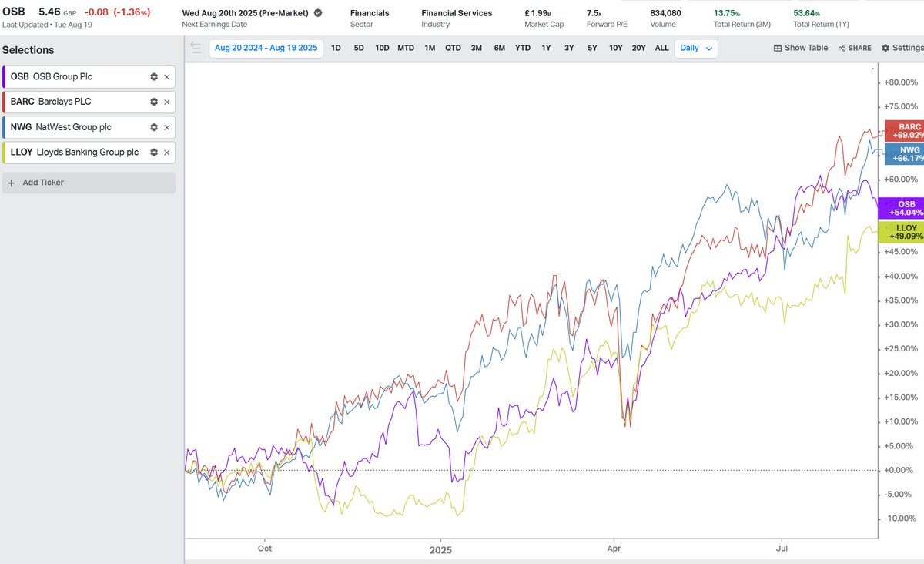Select the 3M time range
Screen dimensions: 924x564
tap(477, 48)
